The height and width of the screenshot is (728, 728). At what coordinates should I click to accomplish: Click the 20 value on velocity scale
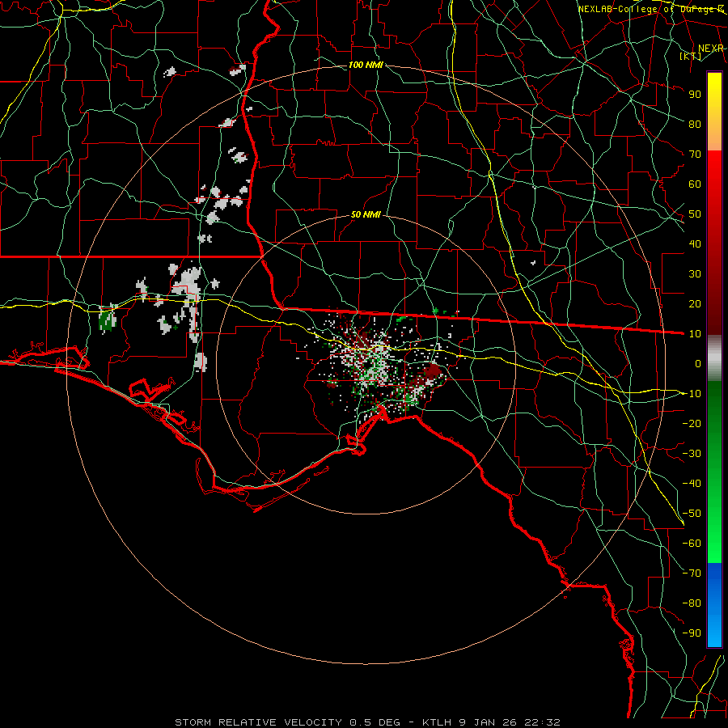695,303
